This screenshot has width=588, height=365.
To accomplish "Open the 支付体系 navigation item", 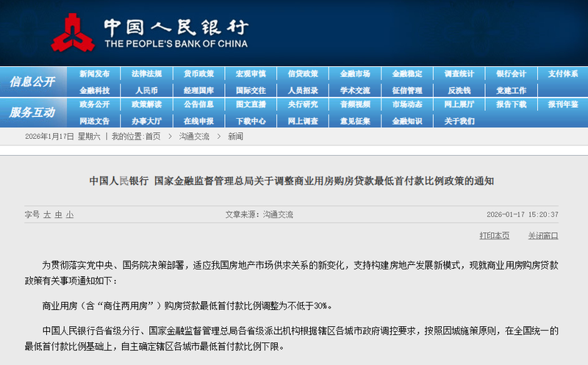I will pos(563,74).
